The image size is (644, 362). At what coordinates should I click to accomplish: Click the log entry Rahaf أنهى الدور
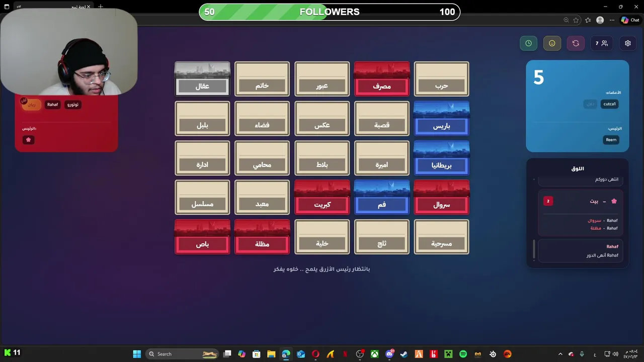point(581,251)
